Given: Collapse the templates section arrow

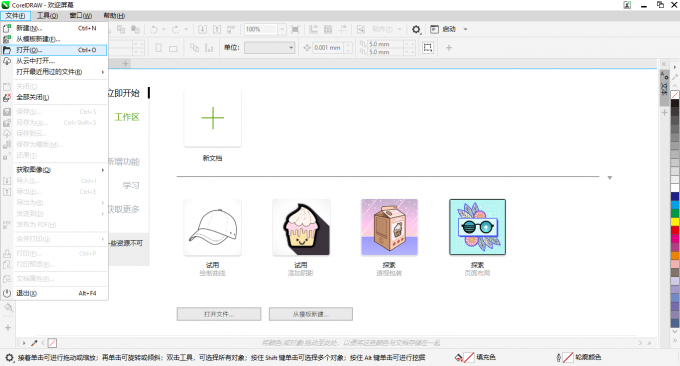Looking at the screenshot, I should point(609,178).
